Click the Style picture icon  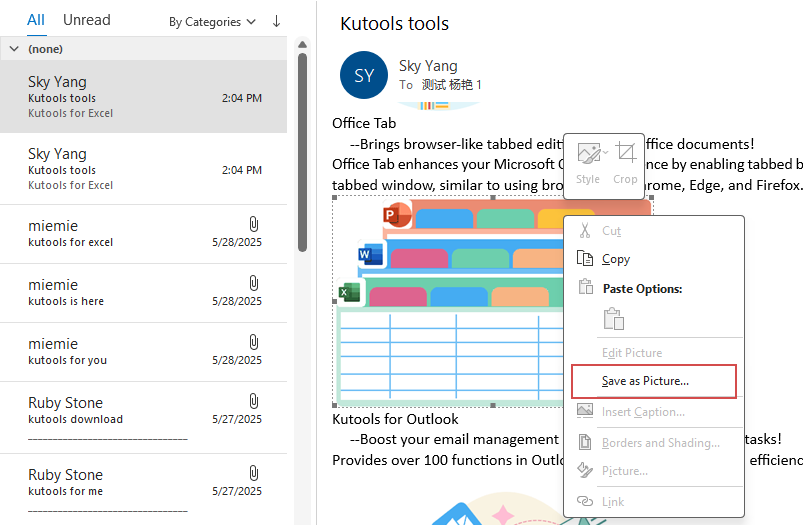pos(588,154)
